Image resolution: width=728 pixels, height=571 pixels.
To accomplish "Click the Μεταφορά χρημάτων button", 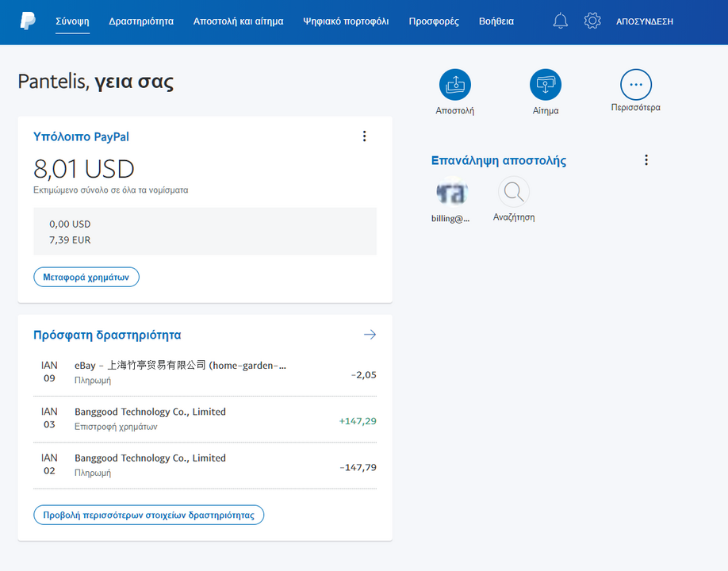I will 86,277.
